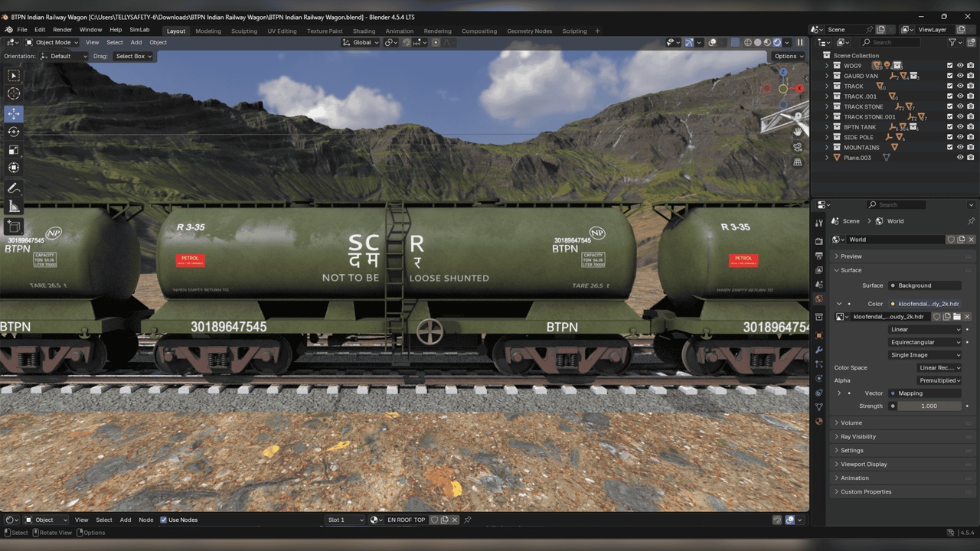Activate the Rotate tool
The height and width of the screenshot is (551, 980).
click(14, 132)
